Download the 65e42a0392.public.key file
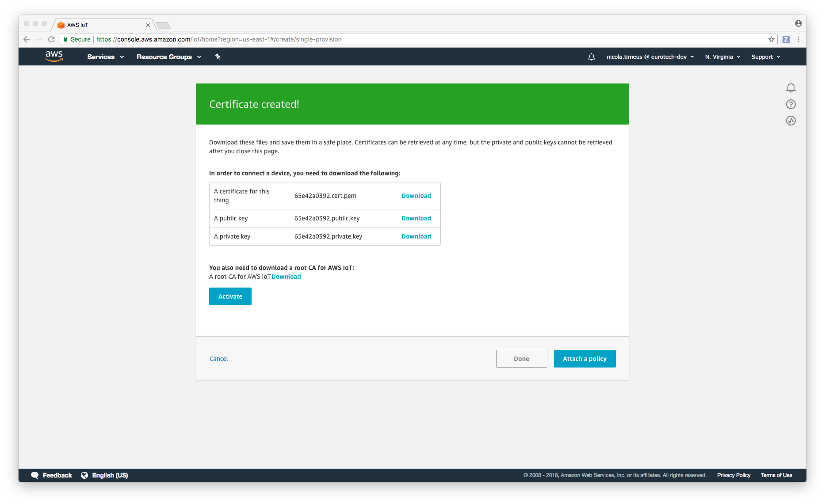Screen dimensions: 825x504 pos(416,218)
